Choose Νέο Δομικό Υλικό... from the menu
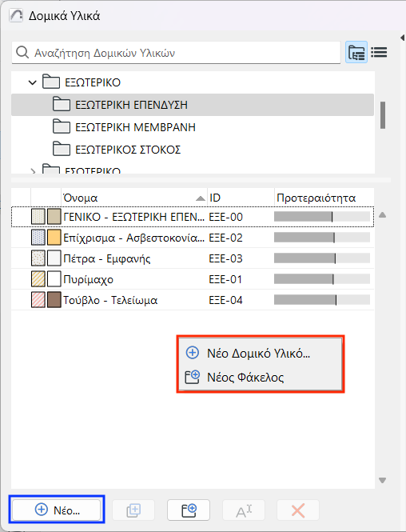406x532 pixels. pos(260,353)
